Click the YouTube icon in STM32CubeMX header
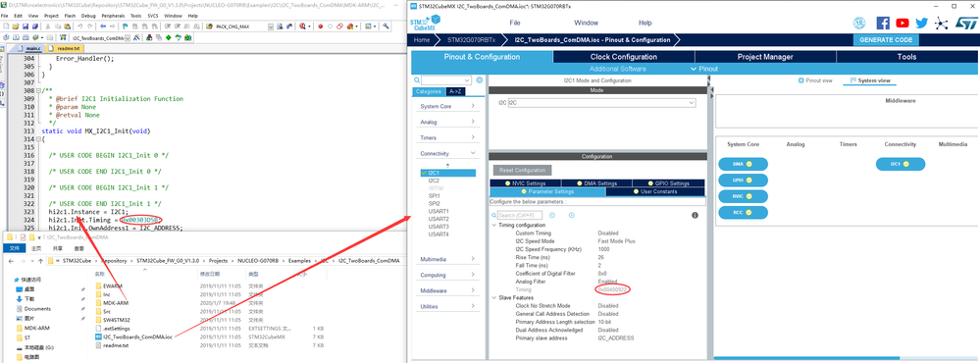This screenshot has width=980, height=363. (902, 24)
